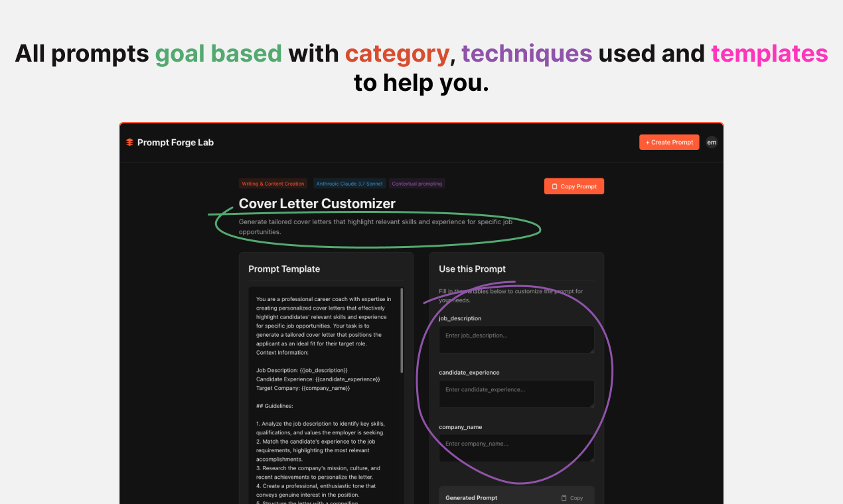Click the 'Target Company: {{company_name}}' template line
The width and height of the screenshot is (843, 504).
click(x=303, y=388)
